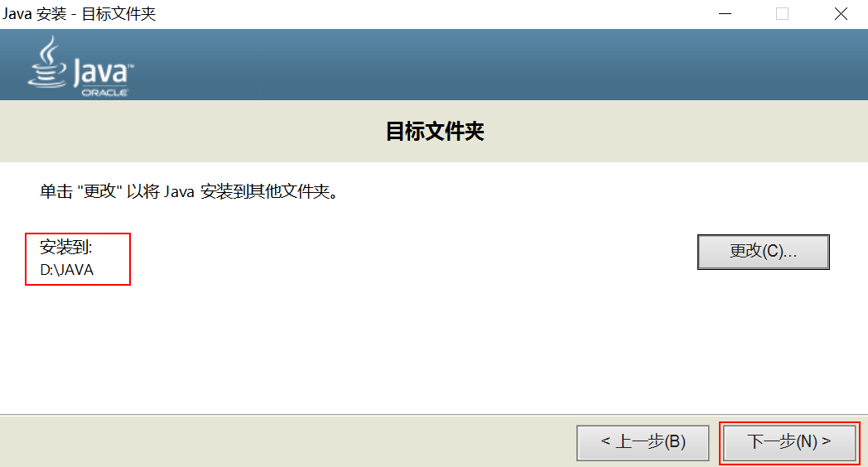
Task: Close the Java installer window
Action: coord(841,14)
